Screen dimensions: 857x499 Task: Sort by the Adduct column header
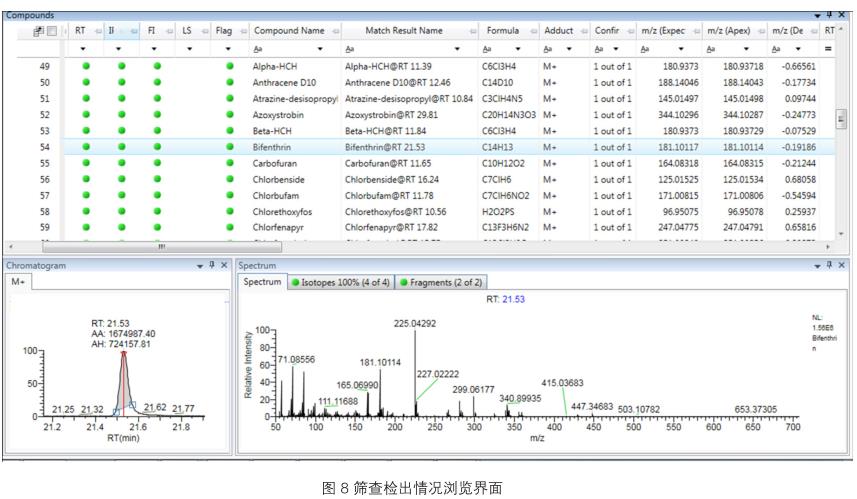coord(557,31)
